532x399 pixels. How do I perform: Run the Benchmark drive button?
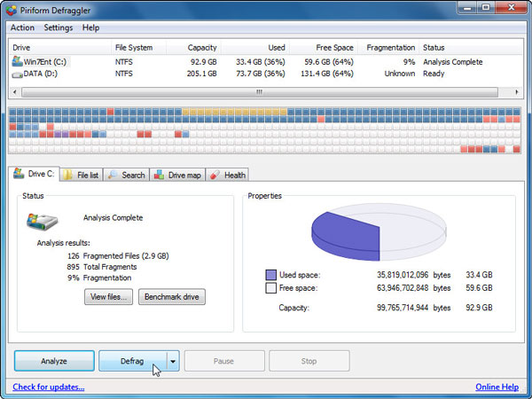pyautogui.click(x=171, y=297)
